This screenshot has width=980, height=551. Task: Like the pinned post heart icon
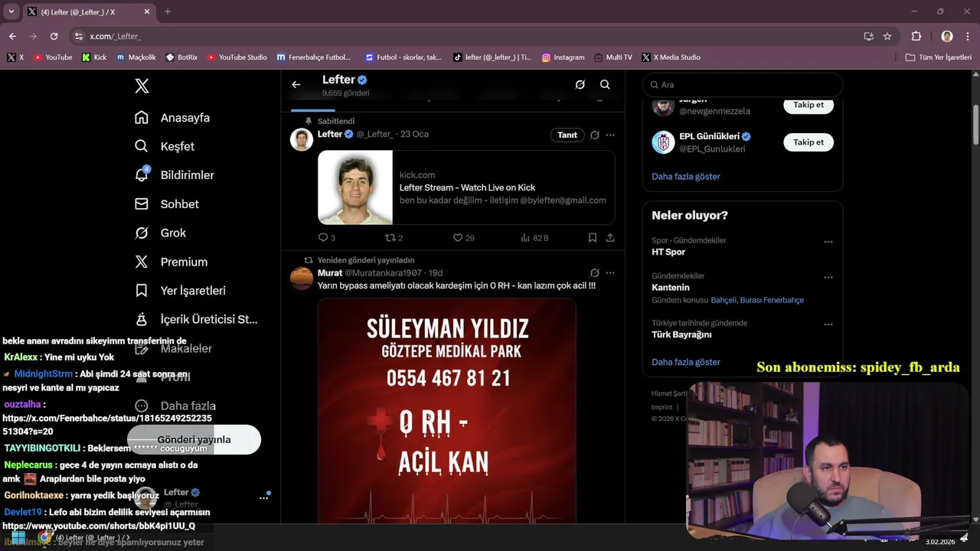click(x=458, y=238)
